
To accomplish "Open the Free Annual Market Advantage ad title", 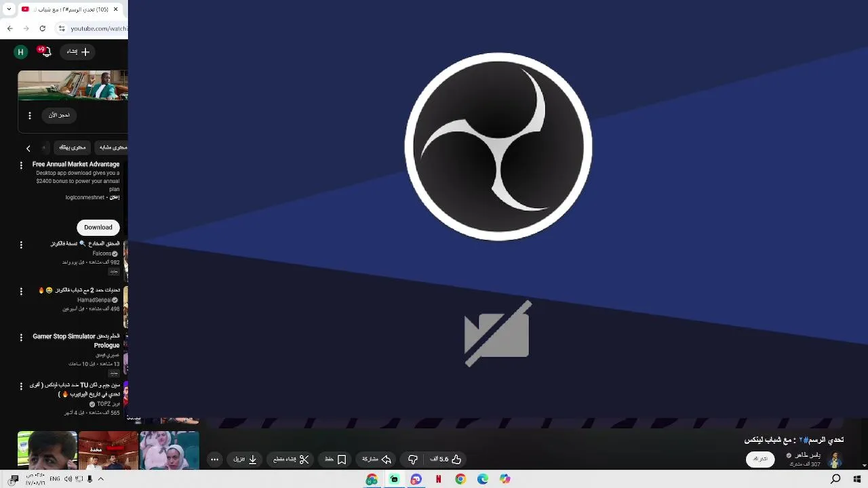I will click(x=76, y=164).
